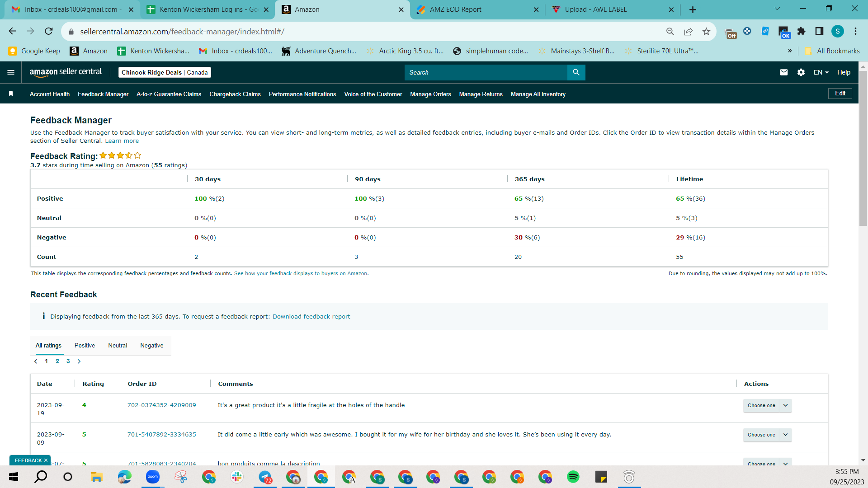Open a new browser tab
This screenshot has height=488, width=868.
click(693, 9)
